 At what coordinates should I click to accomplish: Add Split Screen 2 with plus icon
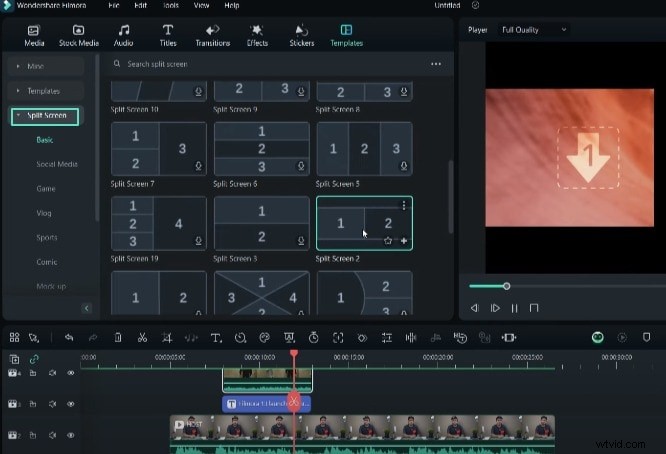click(x=404, y=241)
